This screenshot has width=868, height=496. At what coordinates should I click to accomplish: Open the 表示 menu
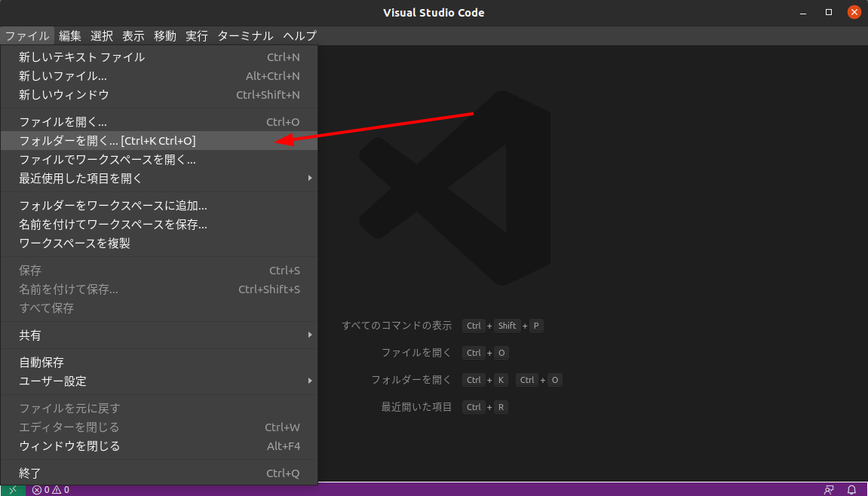click(x=133, y=36)
